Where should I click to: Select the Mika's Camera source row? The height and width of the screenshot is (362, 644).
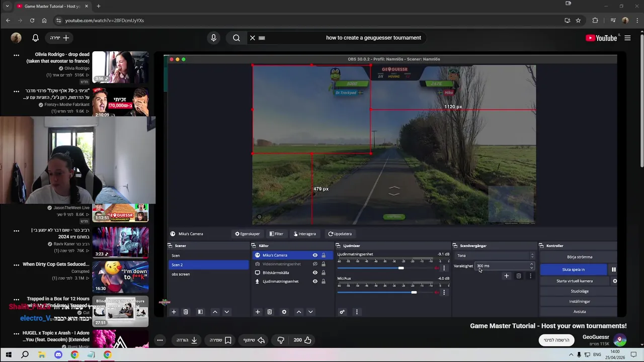click(292, 255)
